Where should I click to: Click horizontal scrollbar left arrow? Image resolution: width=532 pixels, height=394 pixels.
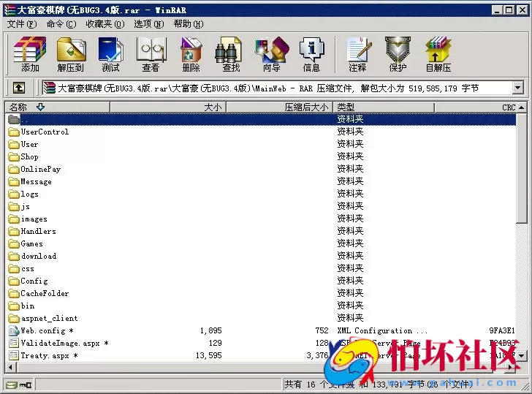tap(10, 367)
